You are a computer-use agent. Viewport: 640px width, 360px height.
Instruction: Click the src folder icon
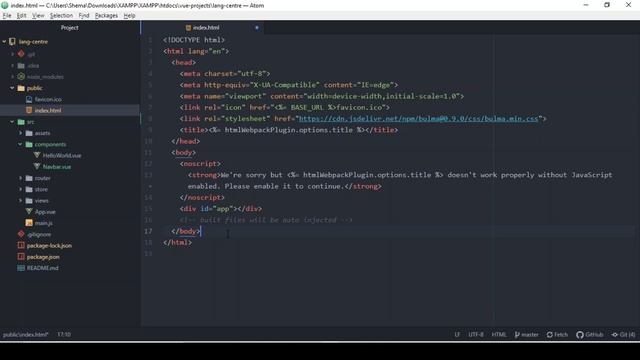click(x=21, y=122)
